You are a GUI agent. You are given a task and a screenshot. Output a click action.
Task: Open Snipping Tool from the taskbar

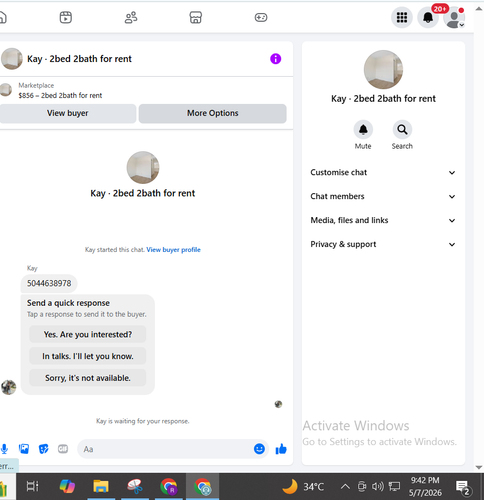click(x=135, y=486)
